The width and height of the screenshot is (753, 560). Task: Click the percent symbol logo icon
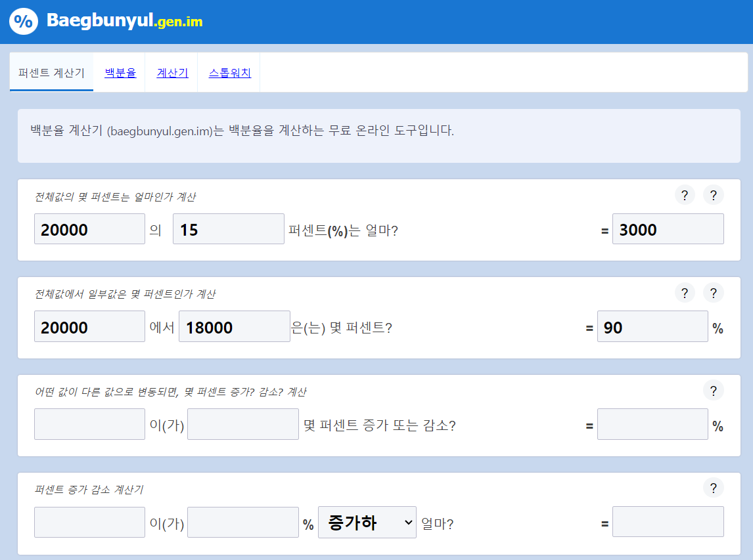coord(24,21)
